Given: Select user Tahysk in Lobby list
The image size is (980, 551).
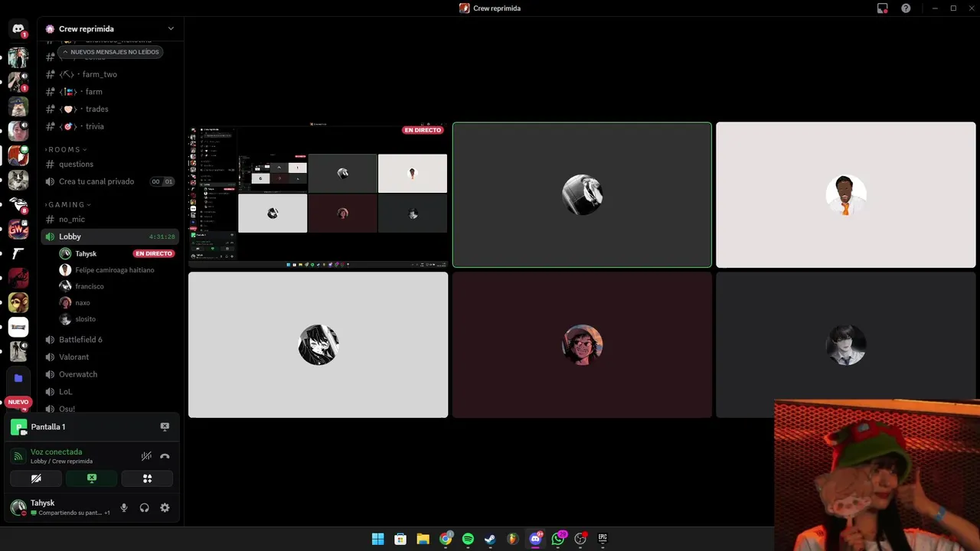Looking at the screenshot, I should 86,253.
